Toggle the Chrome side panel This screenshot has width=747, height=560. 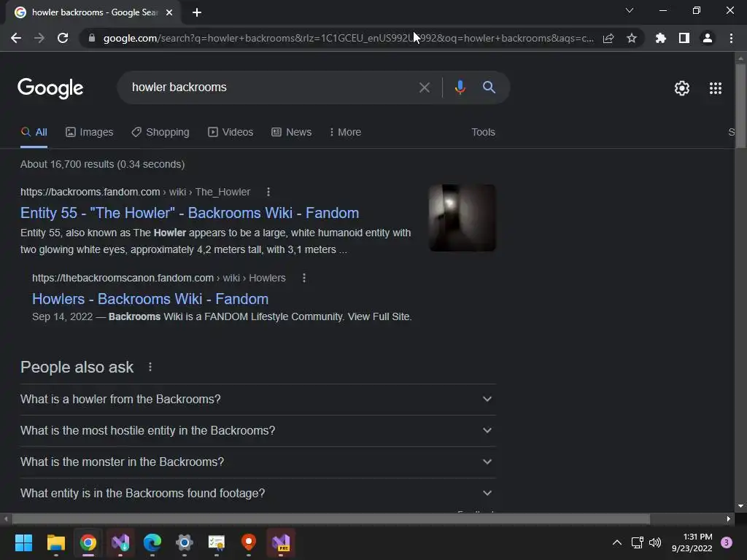[x=684, y=38]
